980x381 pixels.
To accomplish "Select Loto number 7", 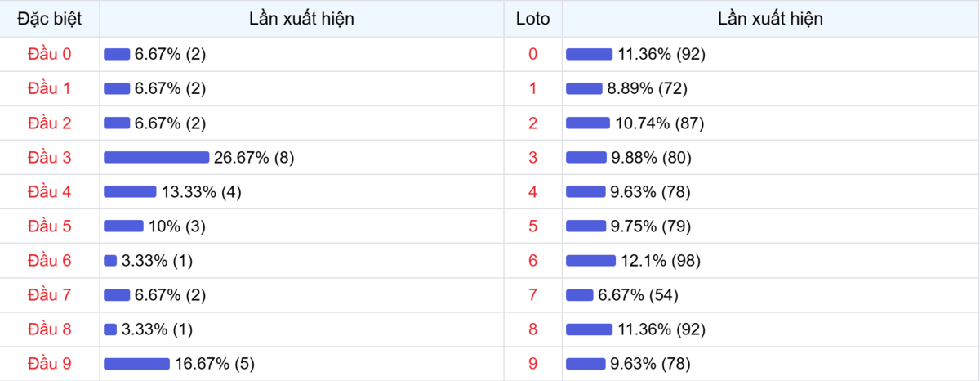I will 533,295.
